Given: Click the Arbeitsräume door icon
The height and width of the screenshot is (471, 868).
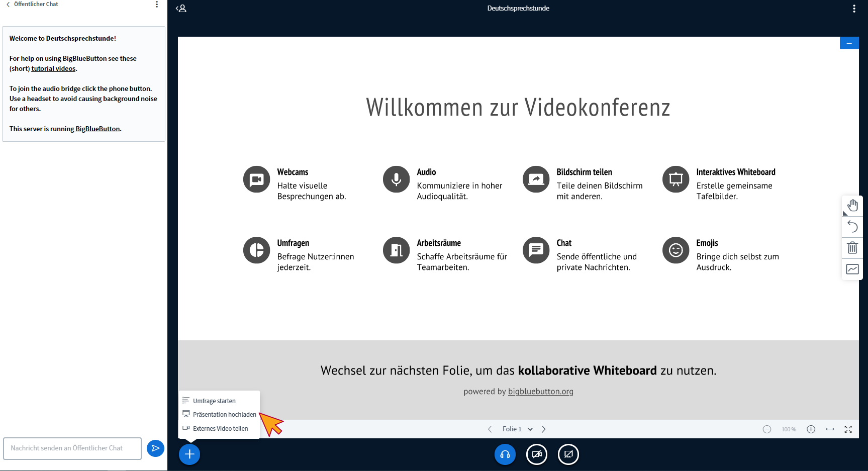Looking at the screenshot, I should pos(397,250).
